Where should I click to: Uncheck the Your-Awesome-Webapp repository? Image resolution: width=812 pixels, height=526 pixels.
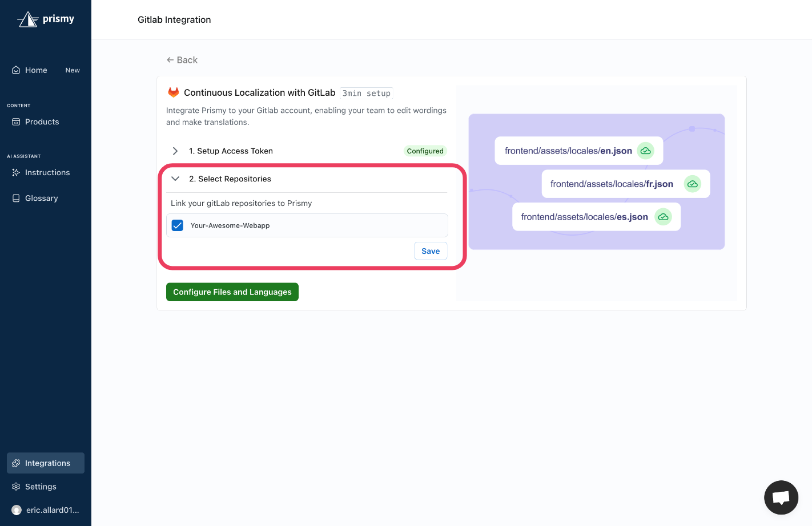point(178,225)
